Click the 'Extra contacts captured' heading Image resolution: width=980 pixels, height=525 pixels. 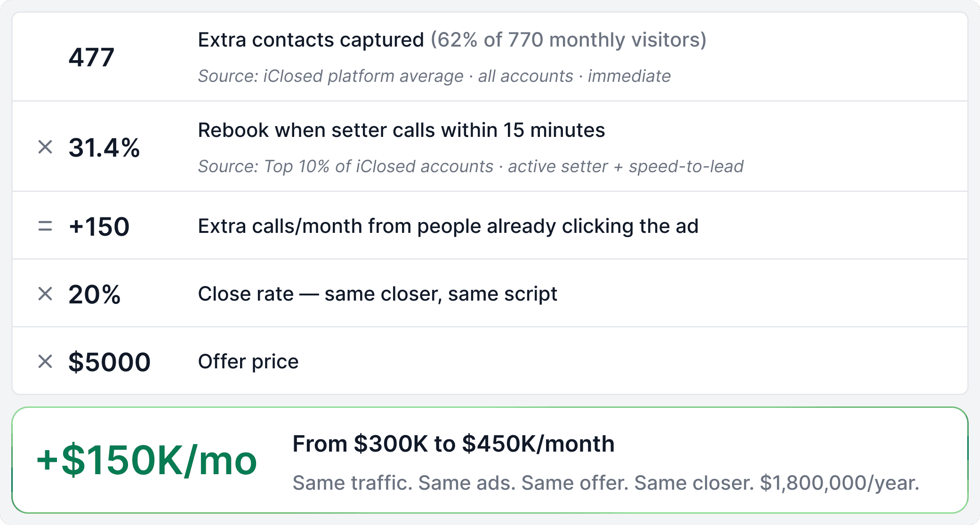point(311,40)
